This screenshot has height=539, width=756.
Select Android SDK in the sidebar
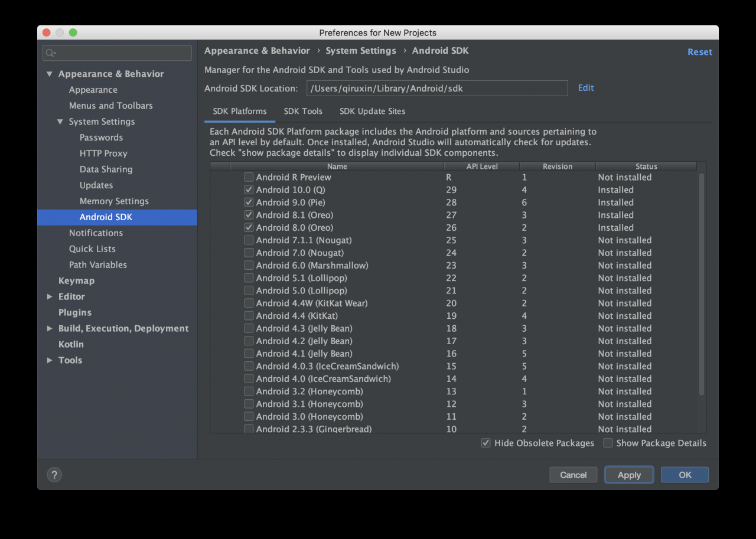[117, 217]
